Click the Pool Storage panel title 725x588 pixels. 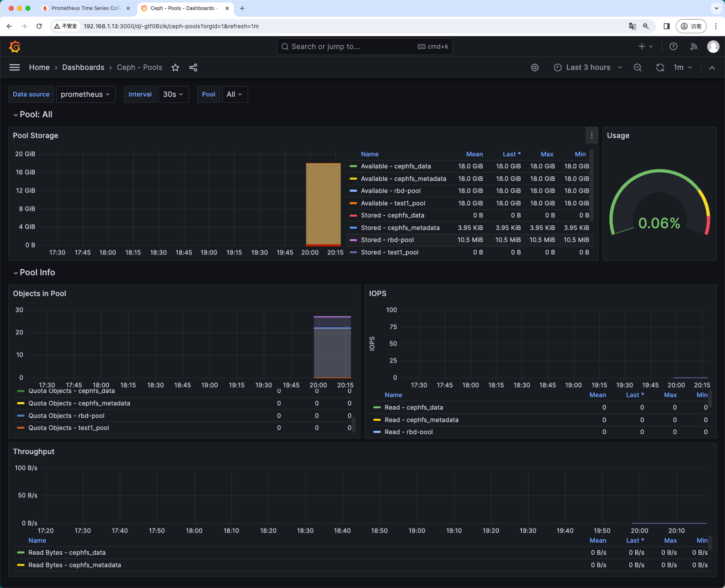tap(35, 136)
